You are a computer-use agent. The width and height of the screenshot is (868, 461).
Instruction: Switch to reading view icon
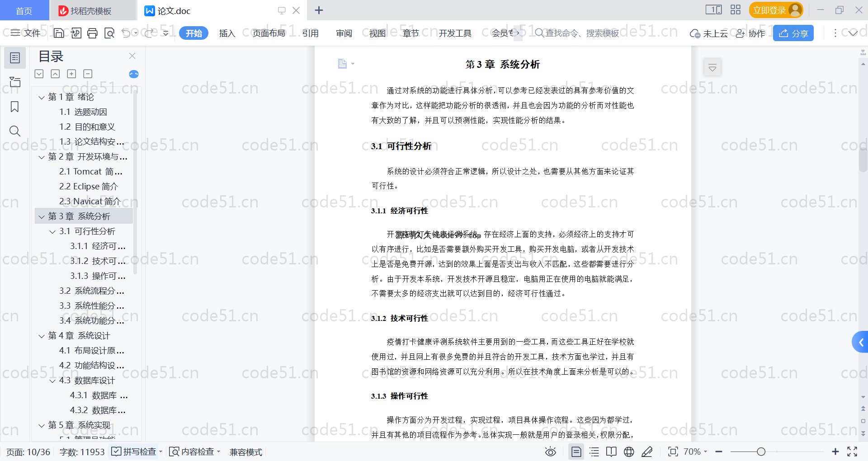[x=611, y=452]
